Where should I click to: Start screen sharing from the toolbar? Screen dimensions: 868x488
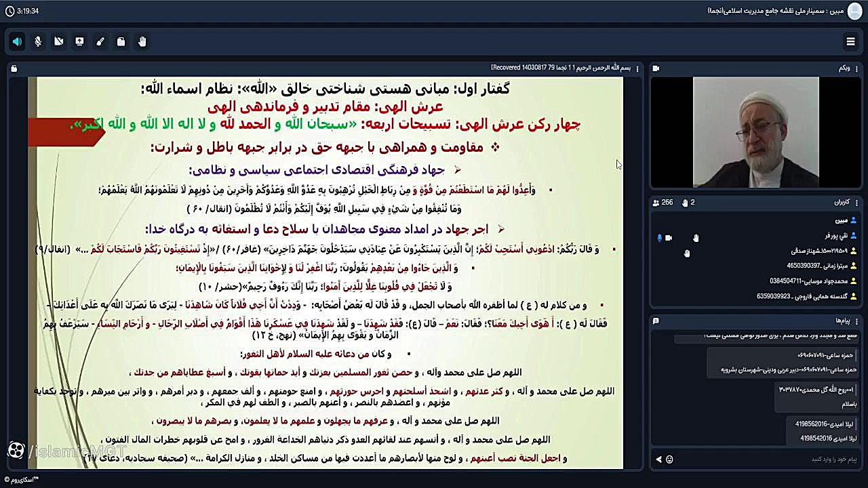[x=79, y=41]
